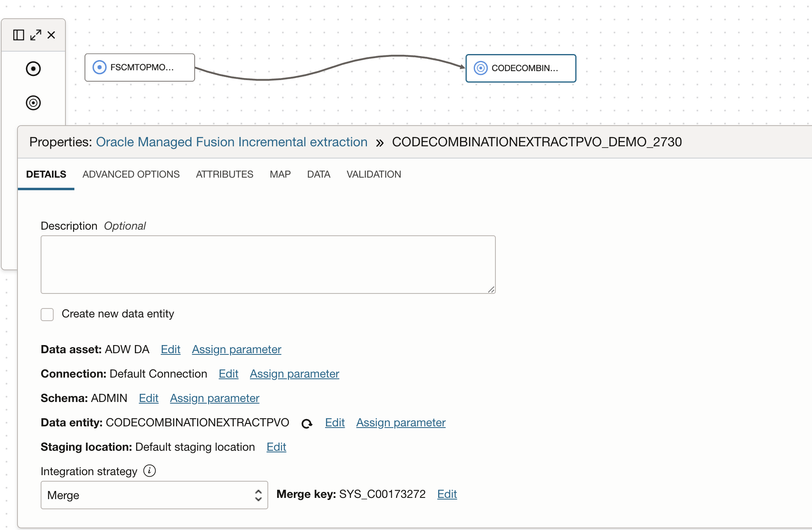Image resolution: width=812 pixels, height=530 pixels.
Task: Assign parameter for Default Connection
Action: coord(294,374)
